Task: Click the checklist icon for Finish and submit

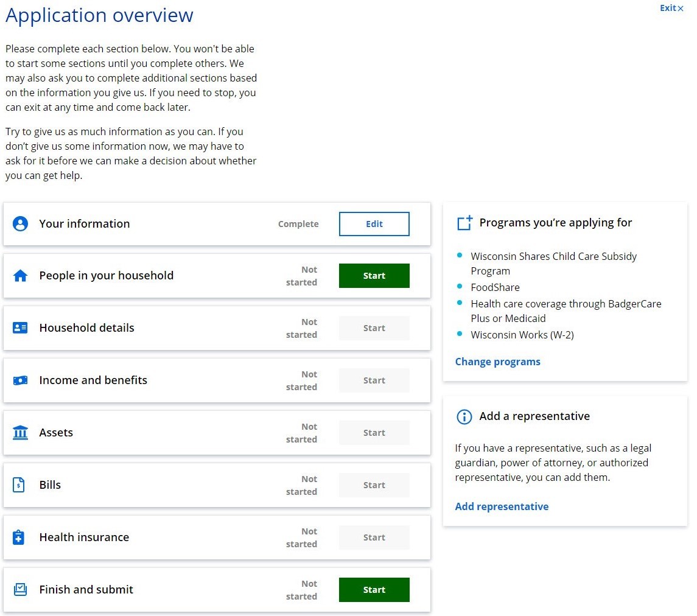Action: (20, 590)
